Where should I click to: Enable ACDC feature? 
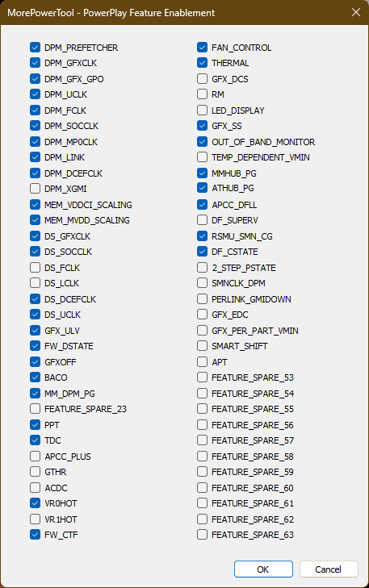click(x=35, y=488)
